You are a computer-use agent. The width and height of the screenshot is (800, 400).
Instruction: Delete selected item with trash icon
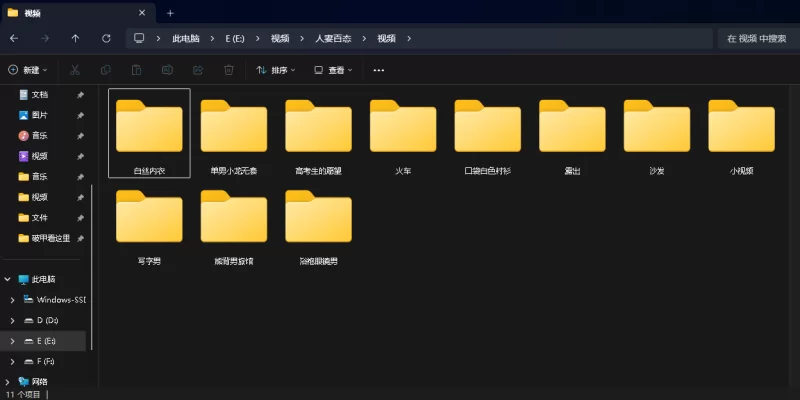coord(229,70)
